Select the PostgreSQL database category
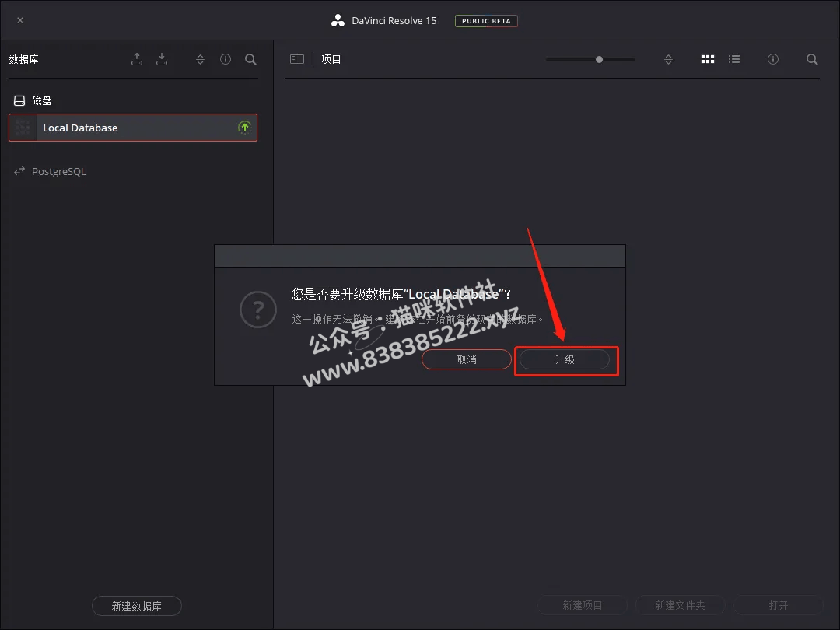Viewport: 840px width, 630px height. 50,171
